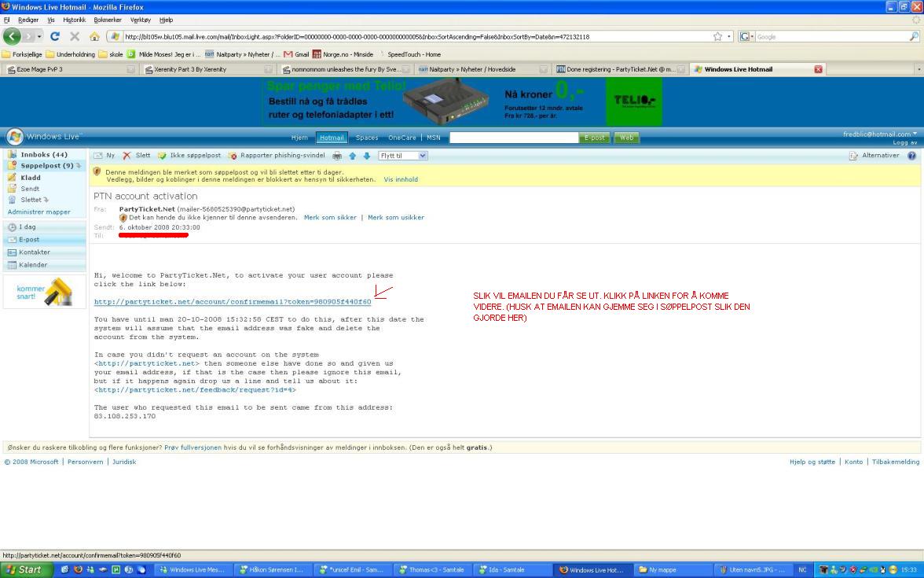Open OneCare in Windows Live nav
Viewport: 924px width, 578px height.
coord(402,138)
